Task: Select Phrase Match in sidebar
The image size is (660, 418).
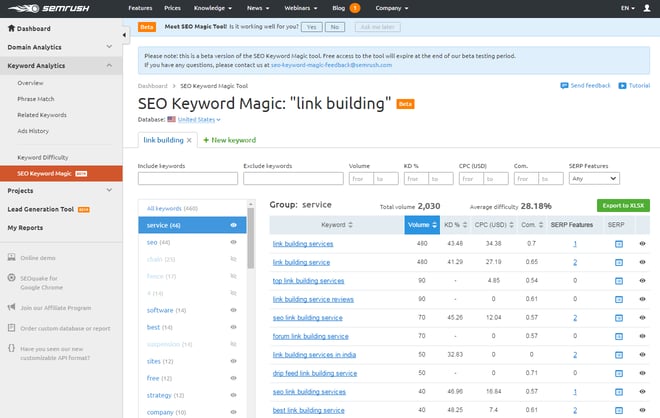Action: click(x=36, y=99)
